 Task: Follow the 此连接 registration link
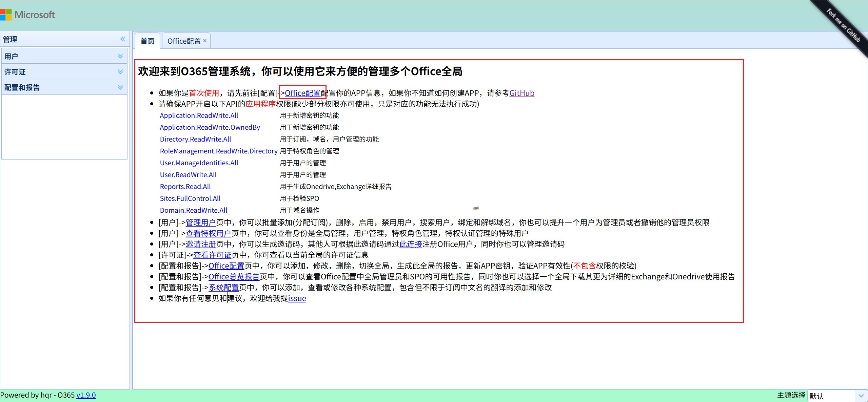(411, 244)
